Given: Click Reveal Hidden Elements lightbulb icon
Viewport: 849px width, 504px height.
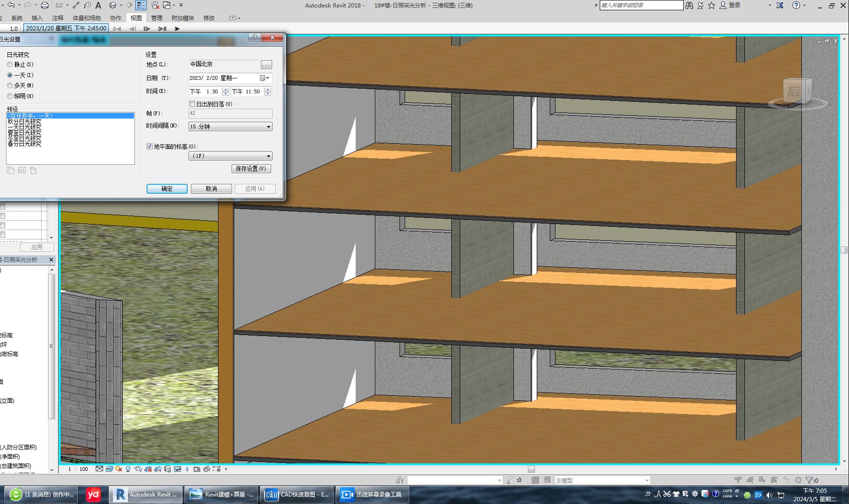Looking at the screenshot, I should [187, 469].
